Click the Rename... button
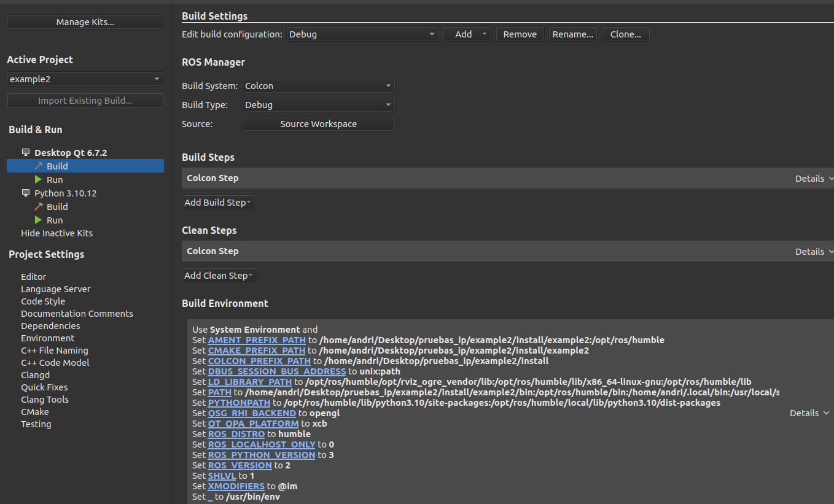This screenshot has height=504, width=834. (x=573, y=34)
